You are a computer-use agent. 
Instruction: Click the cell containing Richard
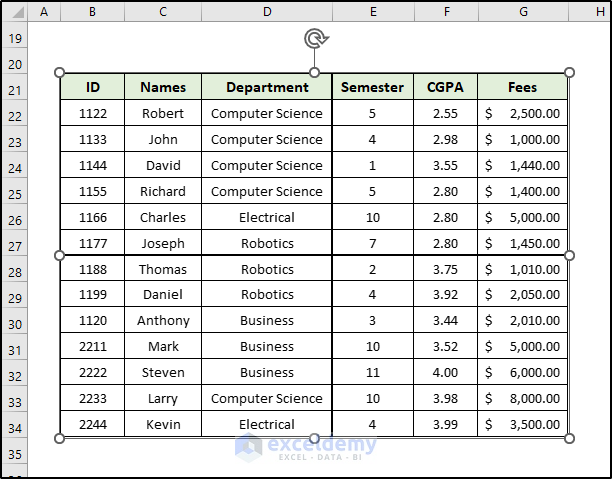(163, 191)
